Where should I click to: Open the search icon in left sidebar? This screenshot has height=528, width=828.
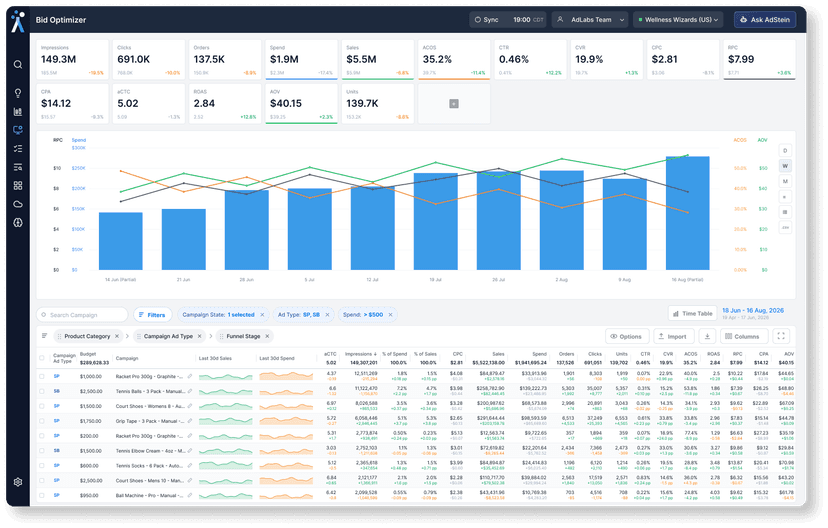(x=18, y=64)
